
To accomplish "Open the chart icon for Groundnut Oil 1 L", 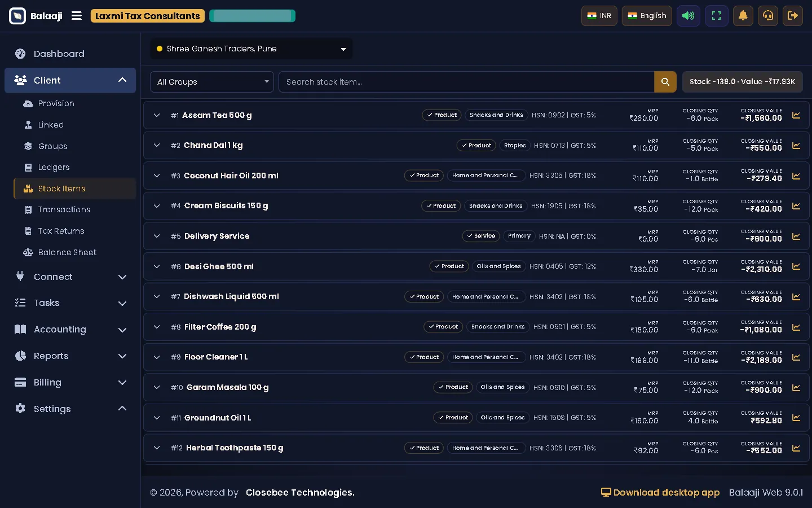I will click(x=796, y=418).
